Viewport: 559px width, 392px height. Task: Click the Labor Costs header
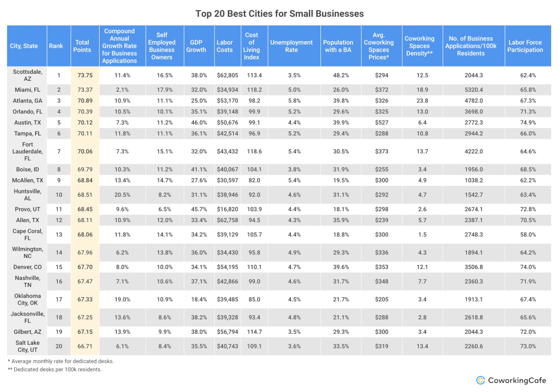tap(225, 46)
